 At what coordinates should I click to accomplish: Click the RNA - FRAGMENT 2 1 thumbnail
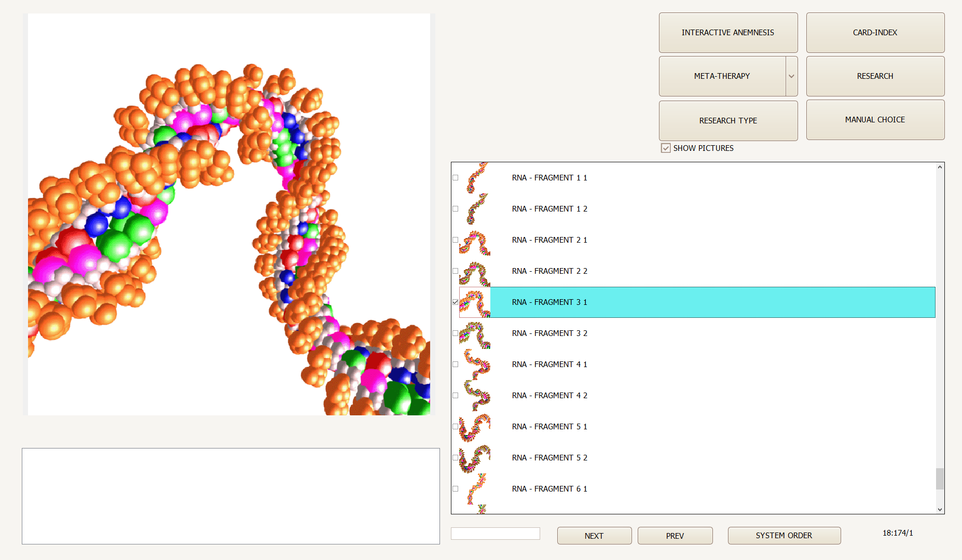475,240
